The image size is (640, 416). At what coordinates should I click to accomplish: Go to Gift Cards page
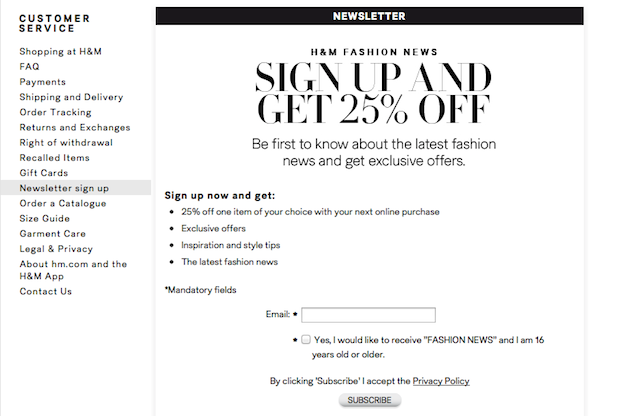pos(44,173)
